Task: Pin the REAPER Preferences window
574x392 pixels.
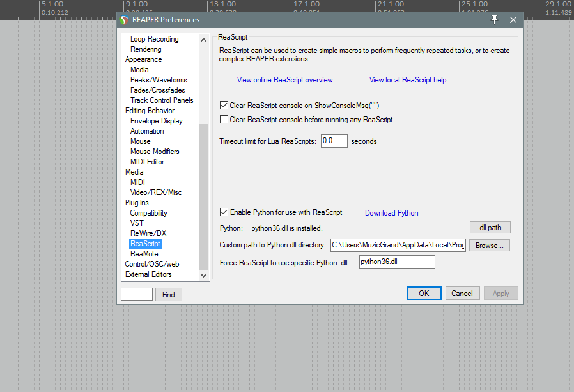Action: tap(494, 20)
